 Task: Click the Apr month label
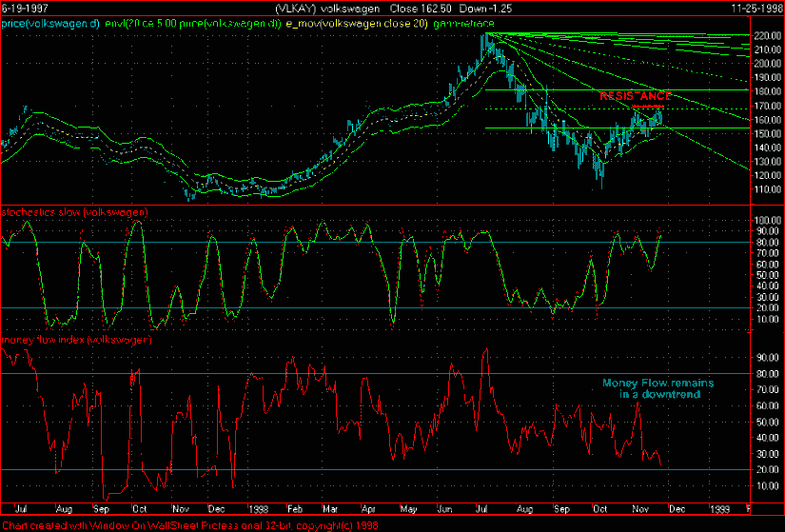[x=368, y=509]
